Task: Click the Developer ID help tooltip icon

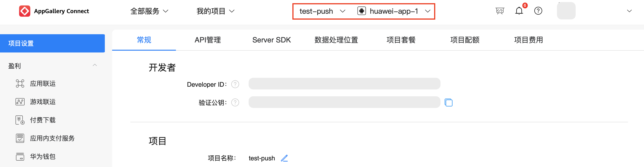Action: coord(235,84)
